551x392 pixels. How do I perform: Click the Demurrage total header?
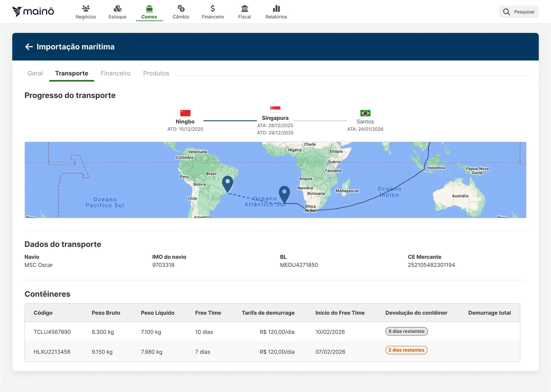[489, 313]
